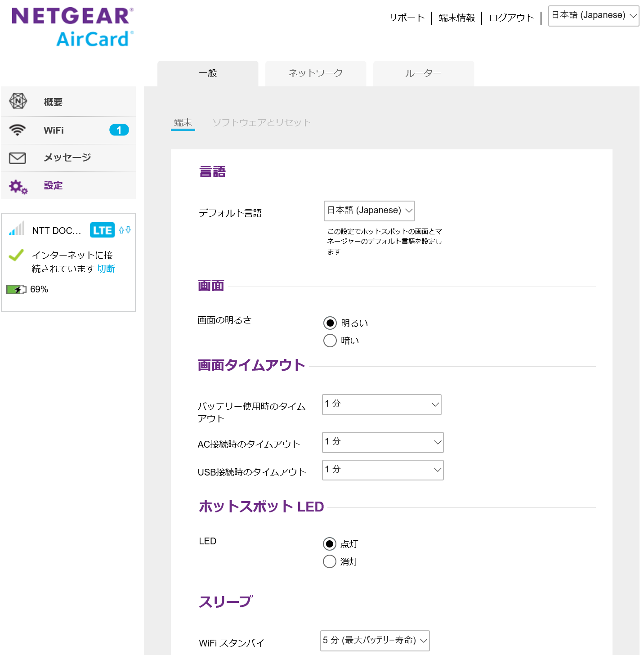Click the battery charging status icon
The height and width of the screenshot is (655, 644).
16,289
